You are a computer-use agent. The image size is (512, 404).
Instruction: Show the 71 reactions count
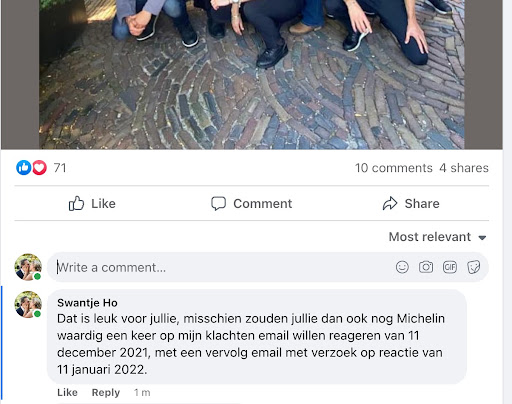(60, 168)
